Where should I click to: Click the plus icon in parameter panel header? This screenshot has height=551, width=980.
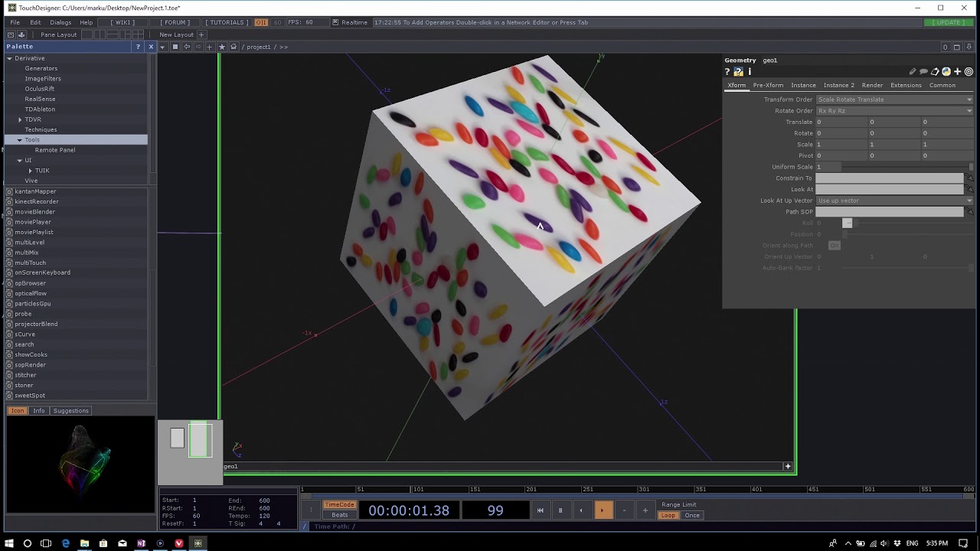(957, 72)
